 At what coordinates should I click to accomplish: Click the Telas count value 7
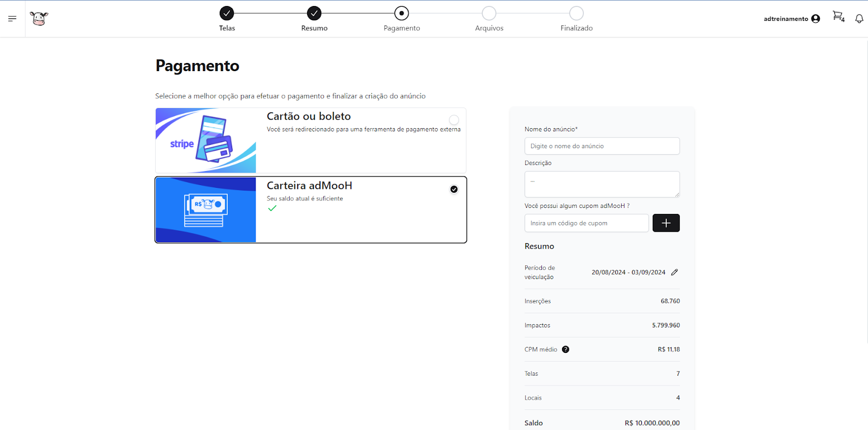pyautogui.click(x=678, y=374)
